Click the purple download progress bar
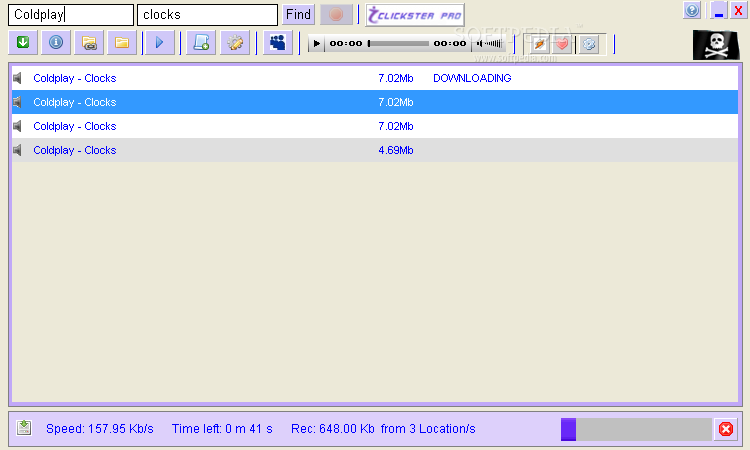 636,429
